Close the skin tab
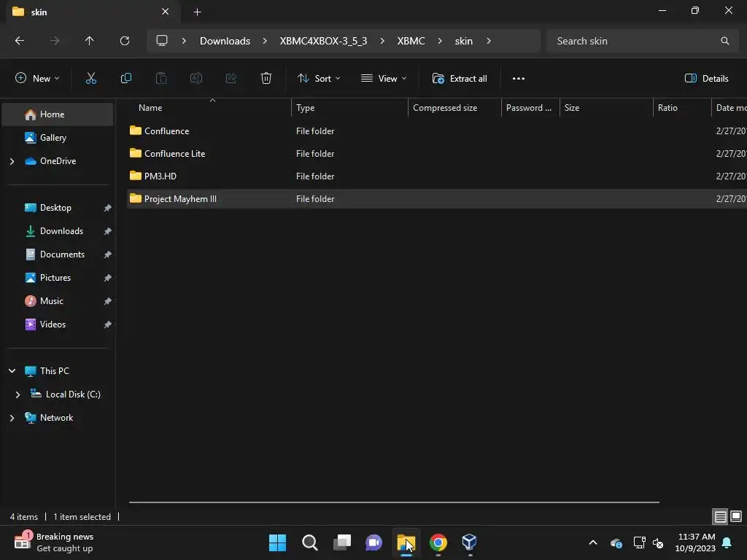Screen dimensions: 747x560 click(x=166, y=12)
